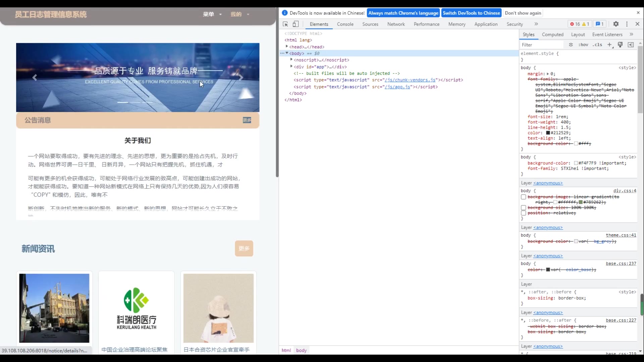
Task: Click Don't show again button
Action: (523, 13)
